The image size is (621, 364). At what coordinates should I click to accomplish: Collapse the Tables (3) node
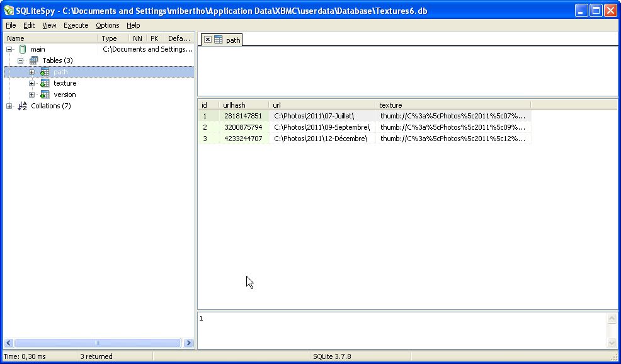21,60
